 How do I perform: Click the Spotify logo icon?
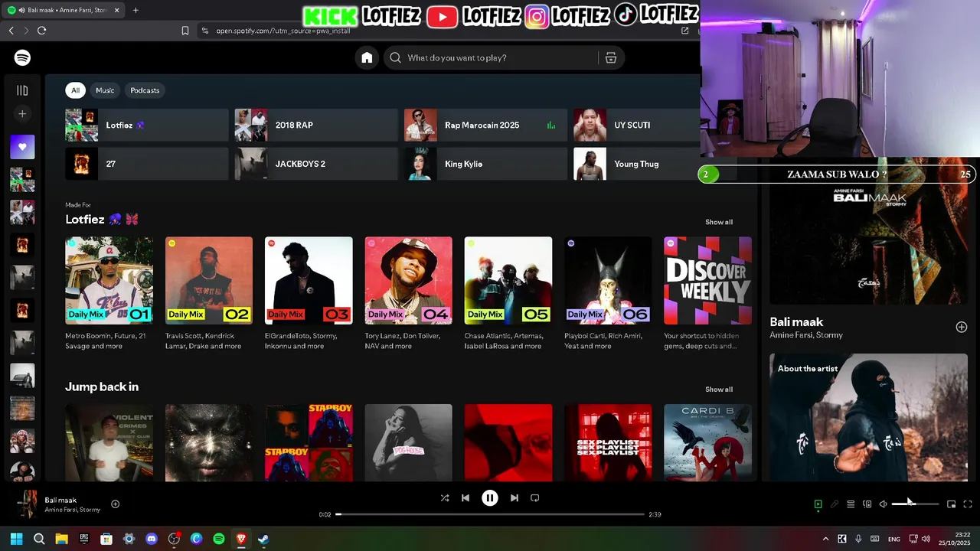pyautogui.click(x=22, y=57)
